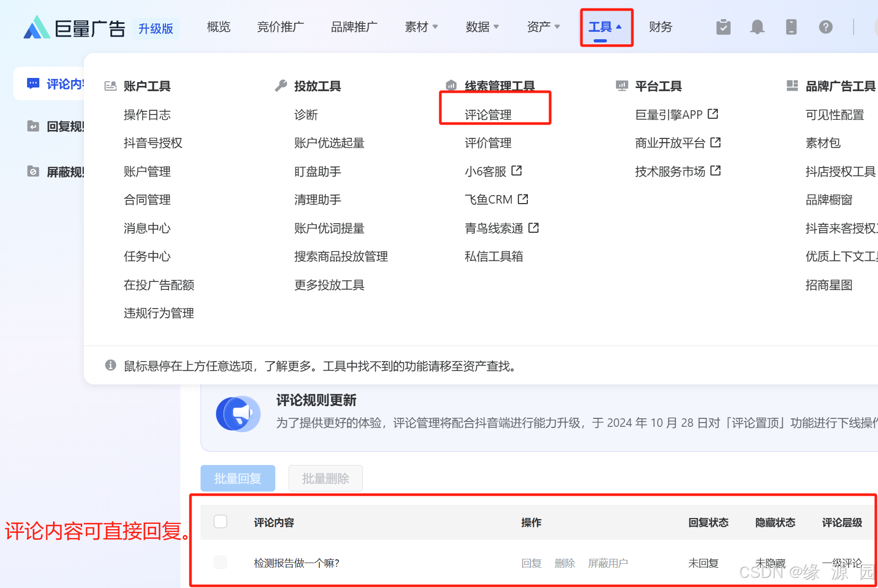Expand the 资产 dropdown menu
Screen dimensions: 878x588
tap(543, 27)
